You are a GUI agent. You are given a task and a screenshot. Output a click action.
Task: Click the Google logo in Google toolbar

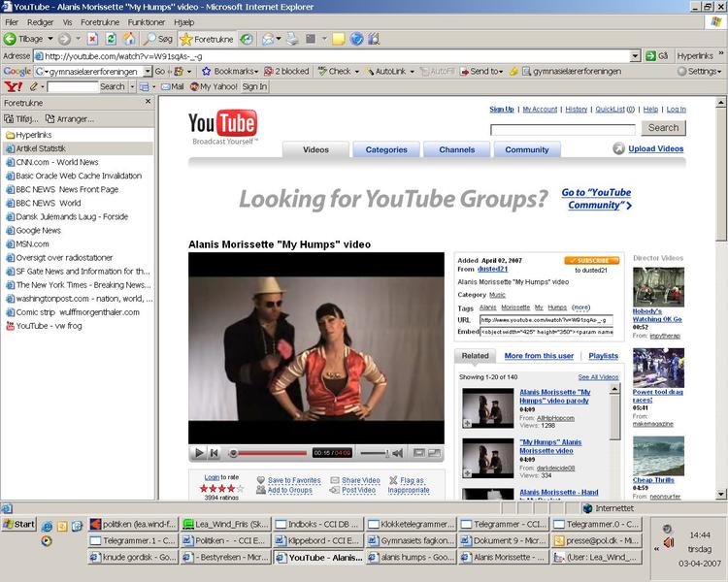click(17, 71)
